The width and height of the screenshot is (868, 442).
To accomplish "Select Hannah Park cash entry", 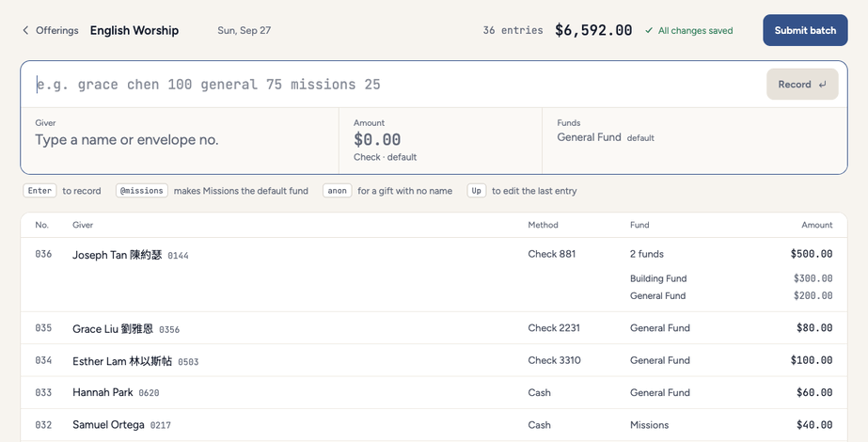I will tap(434, 393).
